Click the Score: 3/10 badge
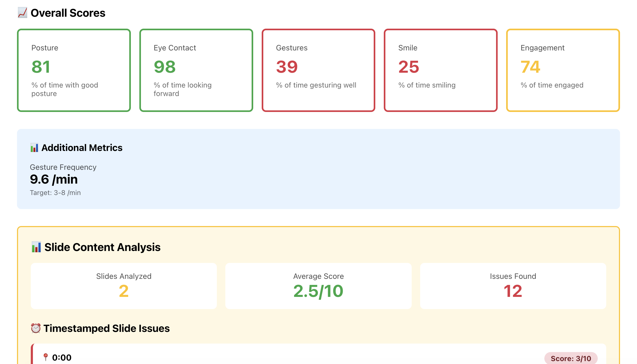Image resolution: width=637 pixels, height=364 pixels. (x=571, y=358)
